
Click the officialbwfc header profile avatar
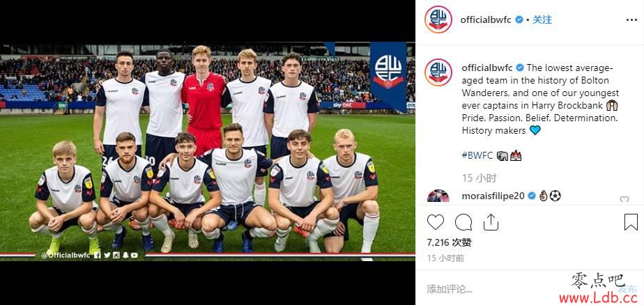coord(438,19)
